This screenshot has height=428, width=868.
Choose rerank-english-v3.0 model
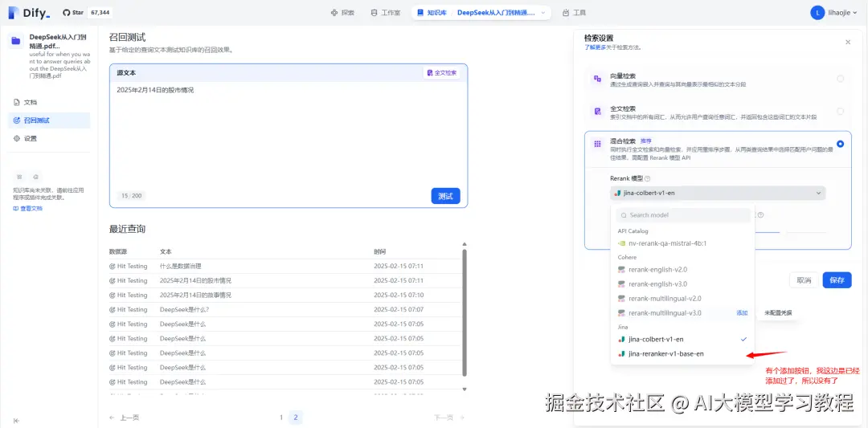(682, 284)
